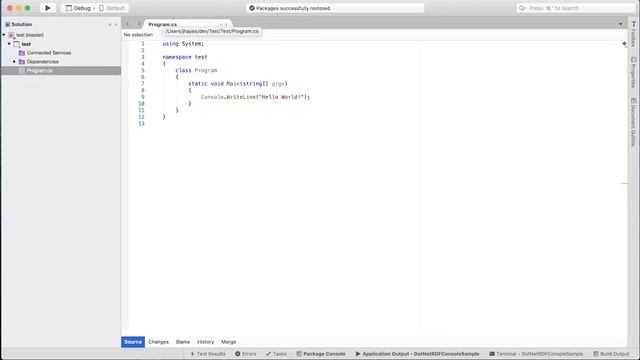Click the Run (play) button
Viewport: 640px width, 360px height.
point(48,8)
